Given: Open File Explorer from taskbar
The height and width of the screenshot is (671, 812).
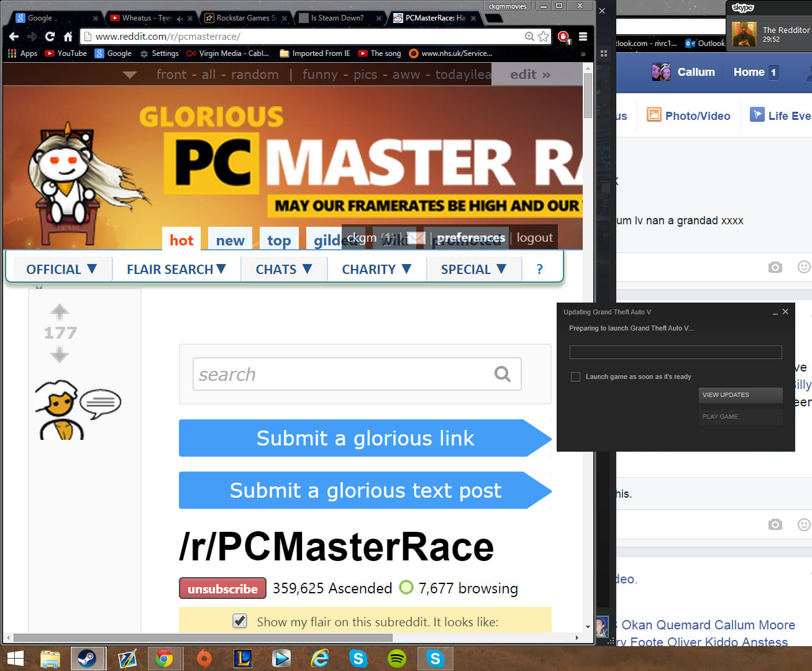Looking at the screenshot, I should tap(50, 659).
